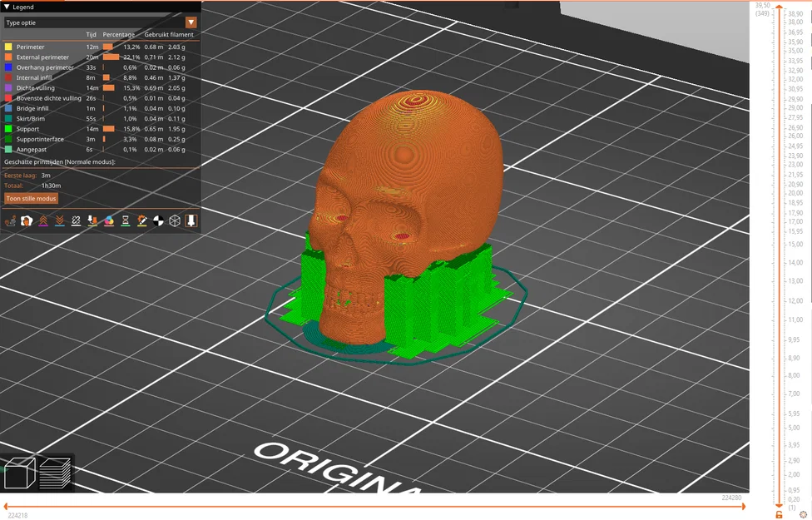This screenshot has height=520, width=812.
Task: Click the Gebruikt filament column header
Action: (x=169, y=35)
